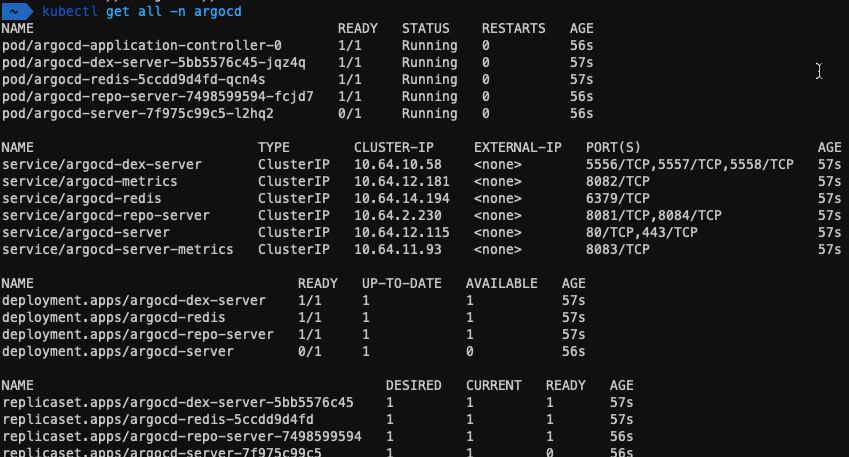Click cluster IP 10.64.2.230
849x457 pixels.
(x=398, y=216)
